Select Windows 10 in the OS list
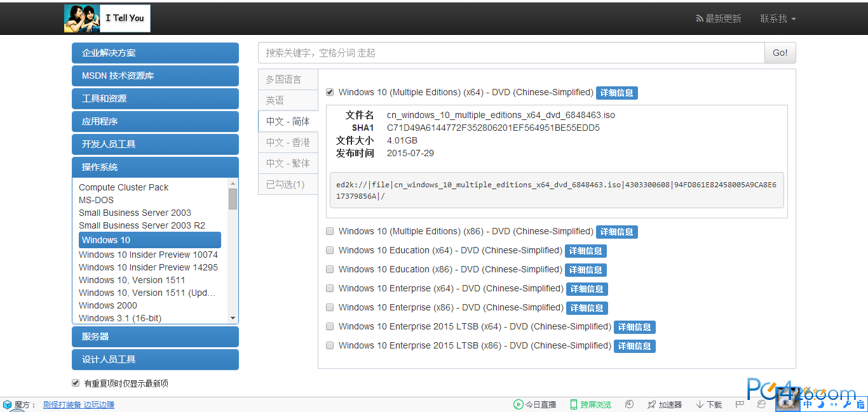The height and width of the screenshot is (412, 868). point(150,240)
